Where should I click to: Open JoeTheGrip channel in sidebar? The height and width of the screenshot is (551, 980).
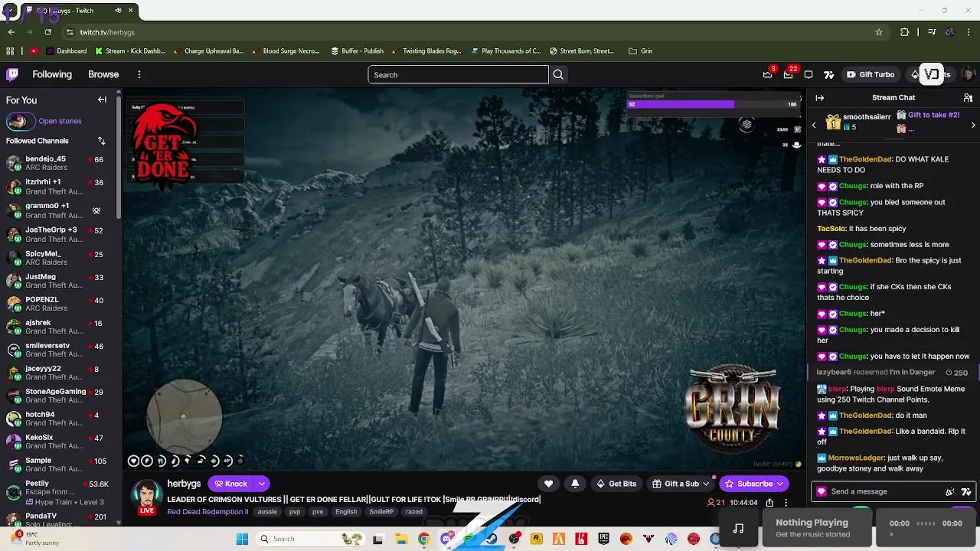pos(58,234)
